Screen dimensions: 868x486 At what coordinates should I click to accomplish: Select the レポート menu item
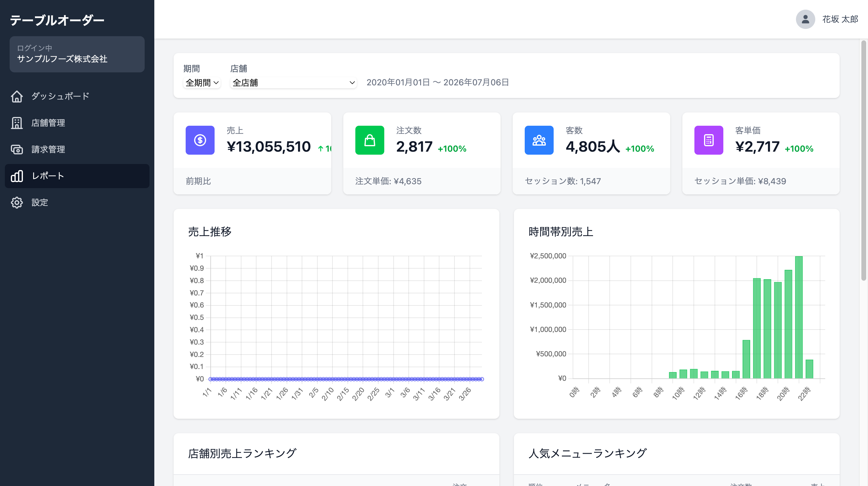tap(77, 176)
